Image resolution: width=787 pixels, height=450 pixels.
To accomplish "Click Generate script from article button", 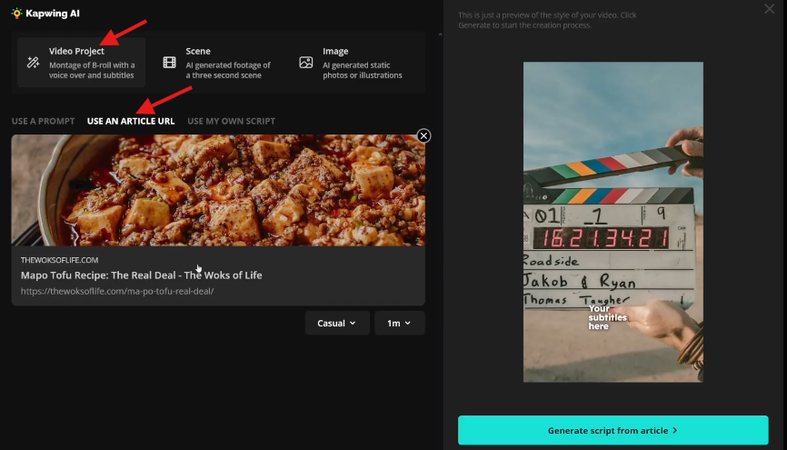I will coord(613,430).
